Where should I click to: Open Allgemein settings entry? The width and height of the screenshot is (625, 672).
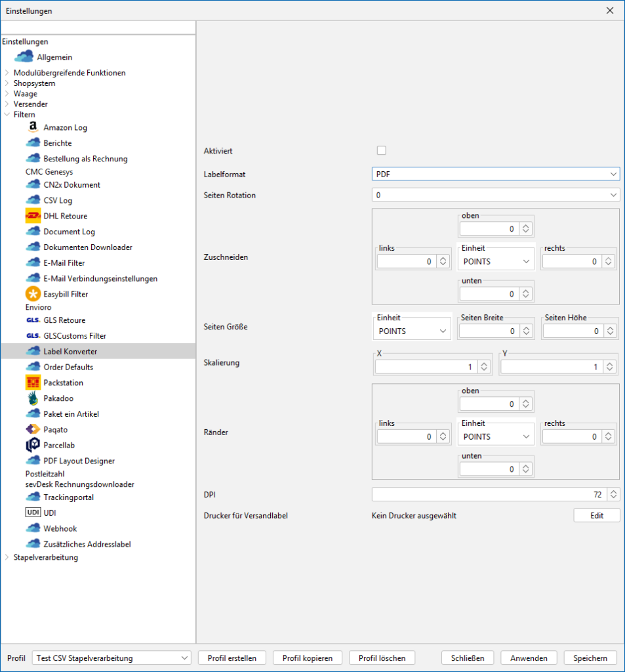54,57
